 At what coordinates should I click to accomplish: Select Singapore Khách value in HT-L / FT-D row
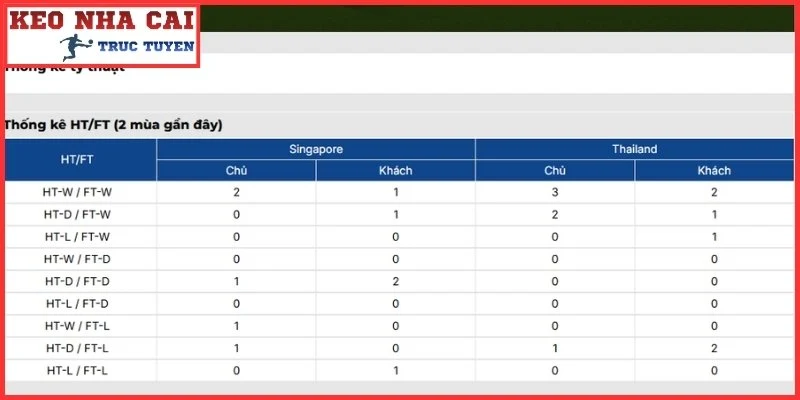tap(395, 304)
